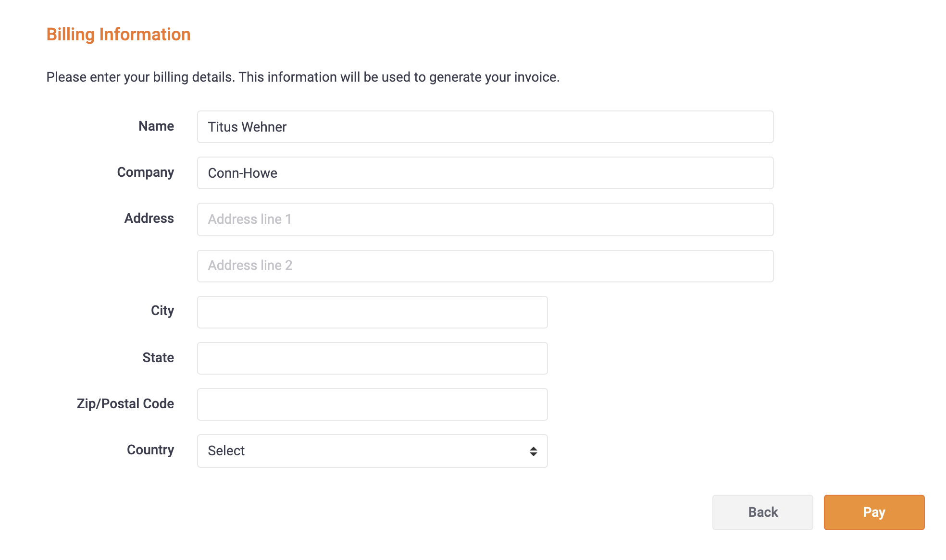Focus the Company field with Conn-Howe
This screenshot has height=560, width=946.
485,173
